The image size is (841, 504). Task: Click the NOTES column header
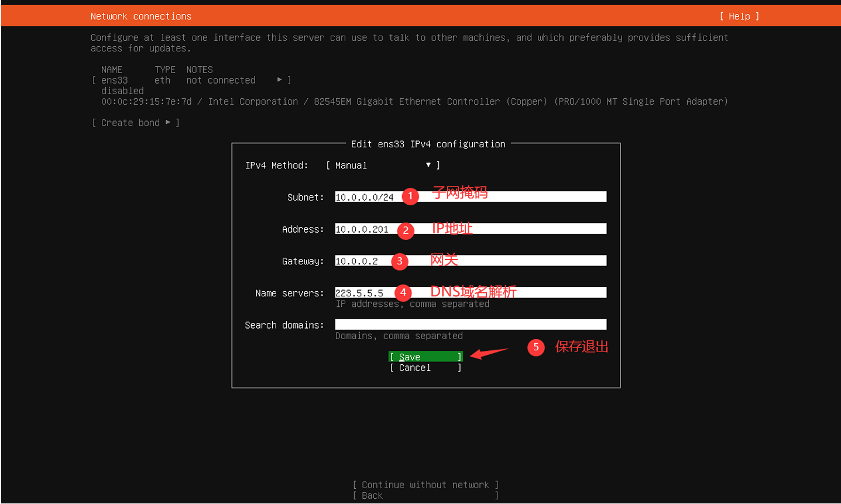(x=200, y=70)
